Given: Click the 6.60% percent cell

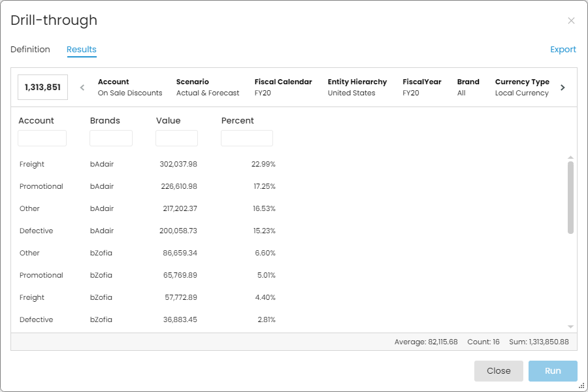Looking at the screenshot, I should [265, 253].
